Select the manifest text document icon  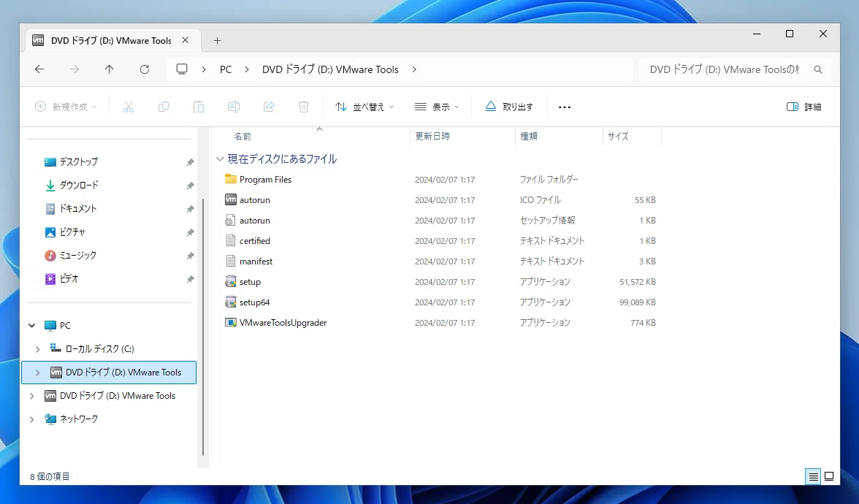[231, 261]
